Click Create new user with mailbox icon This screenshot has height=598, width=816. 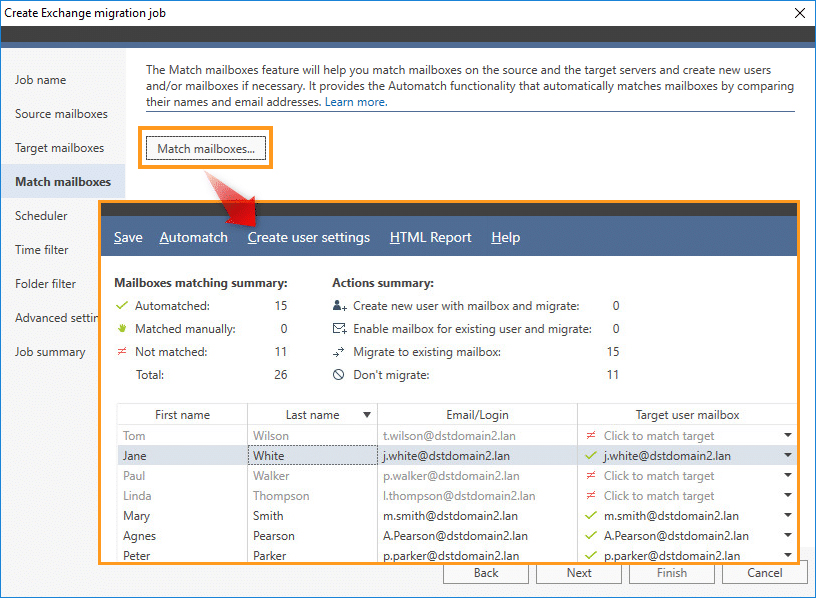339,306
